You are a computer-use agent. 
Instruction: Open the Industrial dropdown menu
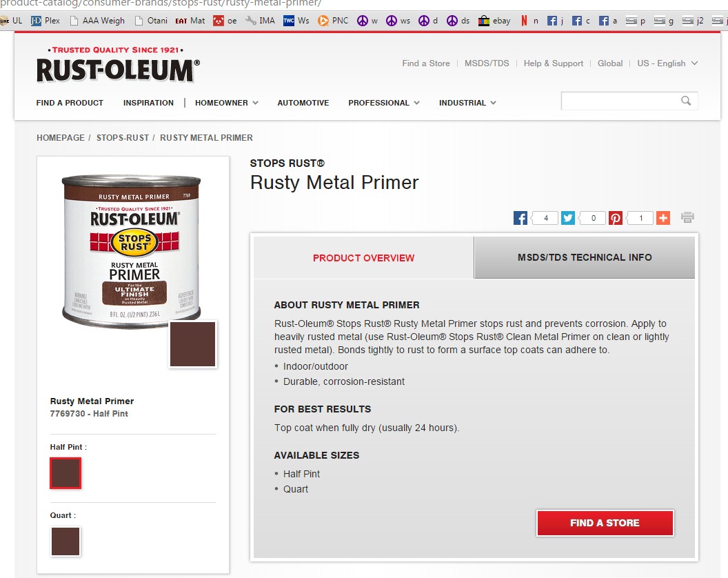467,103
